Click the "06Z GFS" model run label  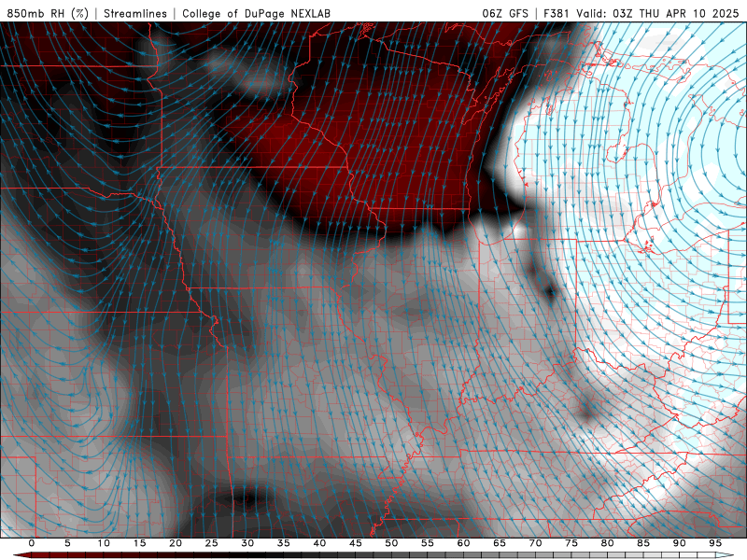click(505, 13)
